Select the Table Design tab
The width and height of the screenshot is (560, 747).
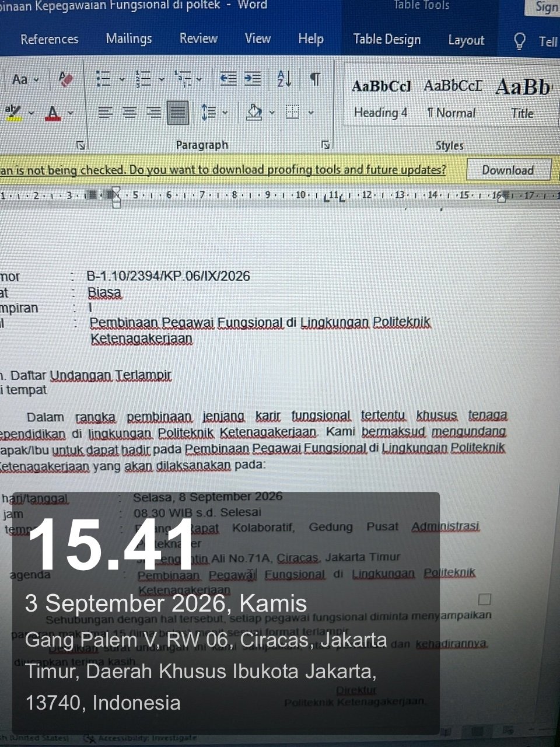tap(387, 40)
